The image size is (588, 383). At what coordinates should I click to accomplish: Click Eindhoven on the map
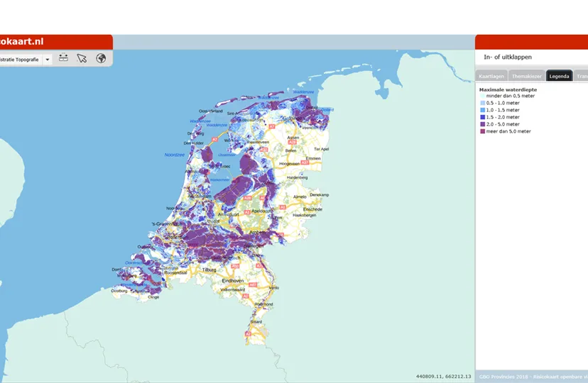coord(233,281)
